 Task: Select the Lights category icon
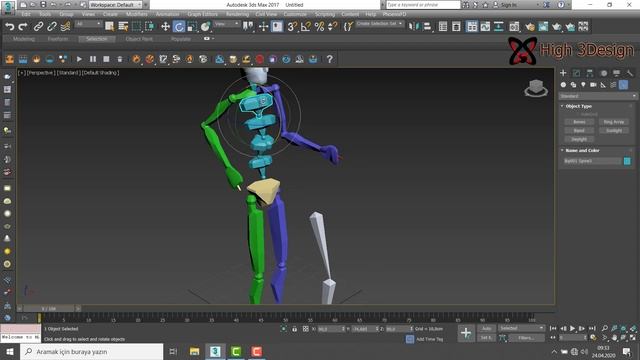tap(583, 85)
